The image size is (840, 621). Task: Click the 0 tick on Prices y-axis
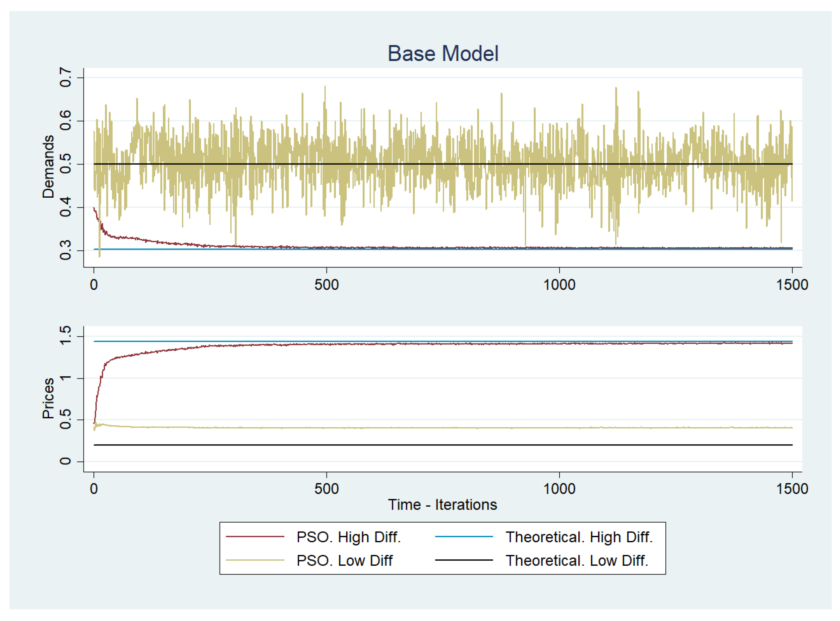[65, 461]
